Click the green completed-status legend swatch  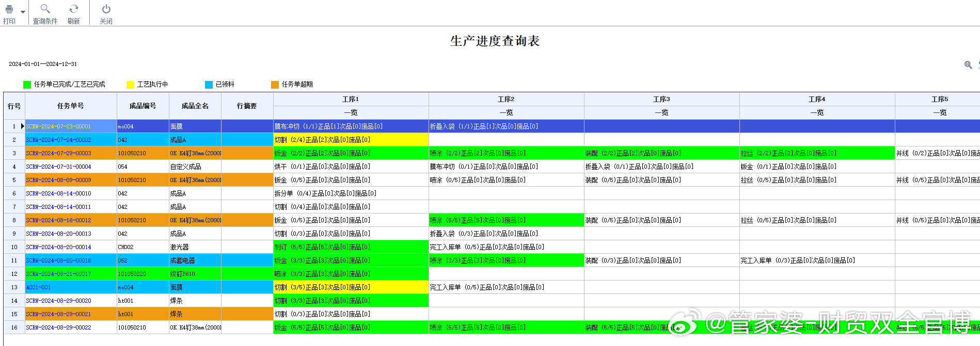point(27,85)
